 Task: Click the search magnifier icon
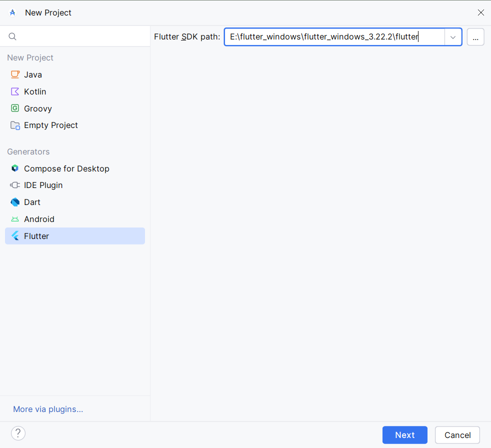(x=12, y=36)
